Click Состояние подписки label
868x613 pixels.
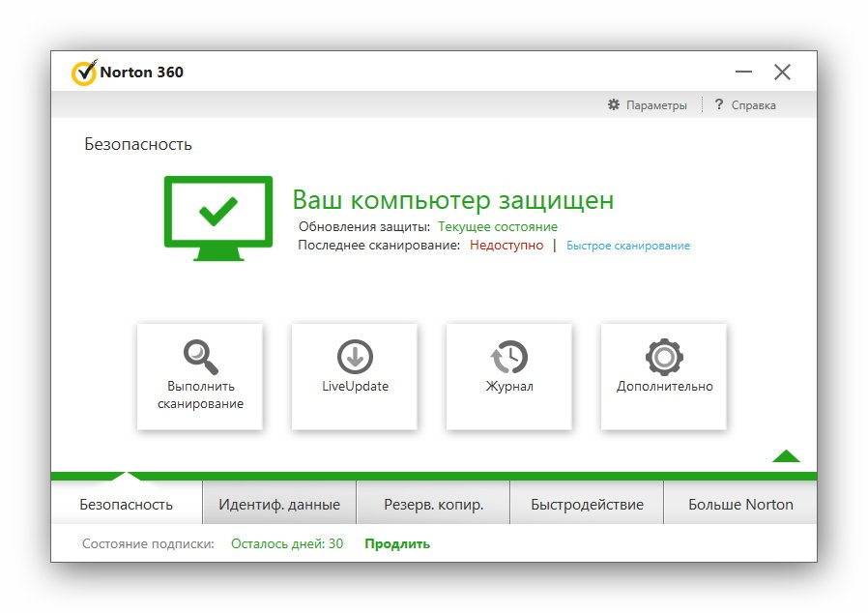pos(148,543)
